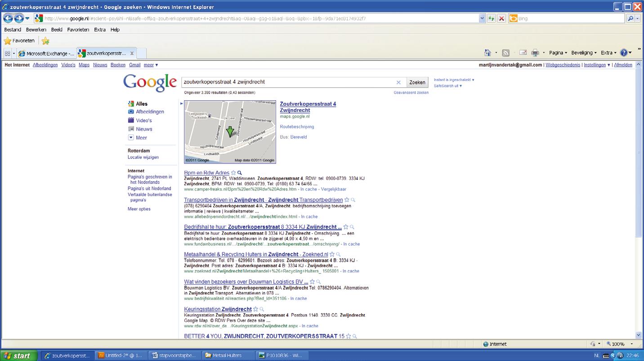Screen dimensions: 644x361
Task: Open a new blank tab
Action: 141,53
